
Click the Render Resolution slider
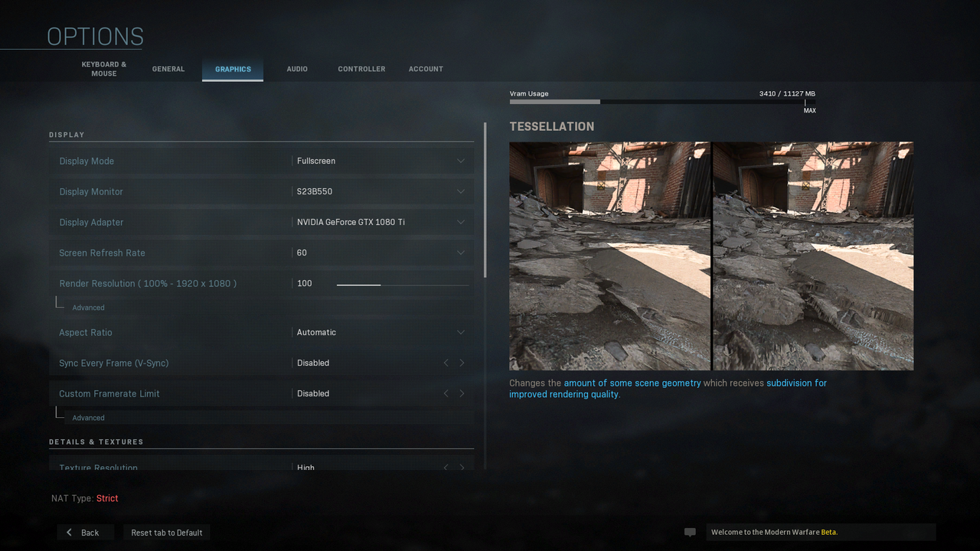click(x=403, y=285)
